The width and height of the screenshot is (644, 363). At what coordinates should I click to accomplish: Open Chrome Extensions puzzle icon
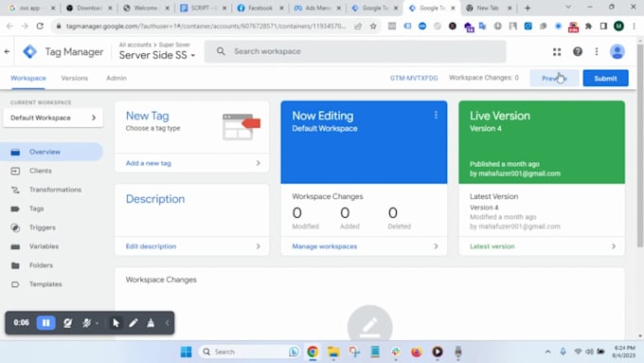coord(588,27)
